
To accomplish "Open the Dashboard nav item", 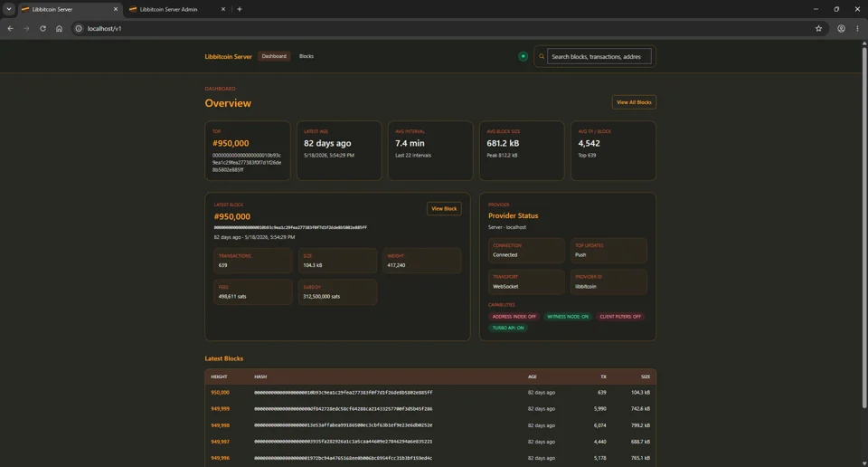I will click(x=274, y=56).
